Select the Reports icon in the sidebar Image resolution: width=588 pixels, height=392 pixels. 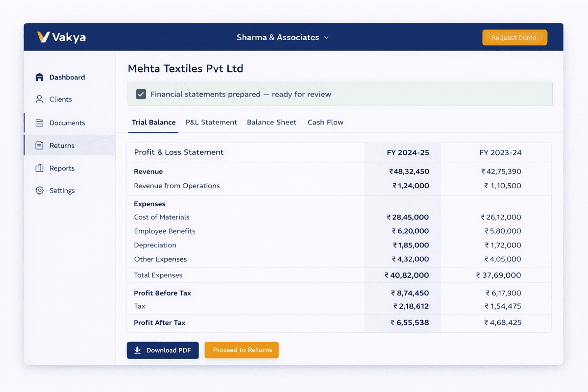click(39, 168)
